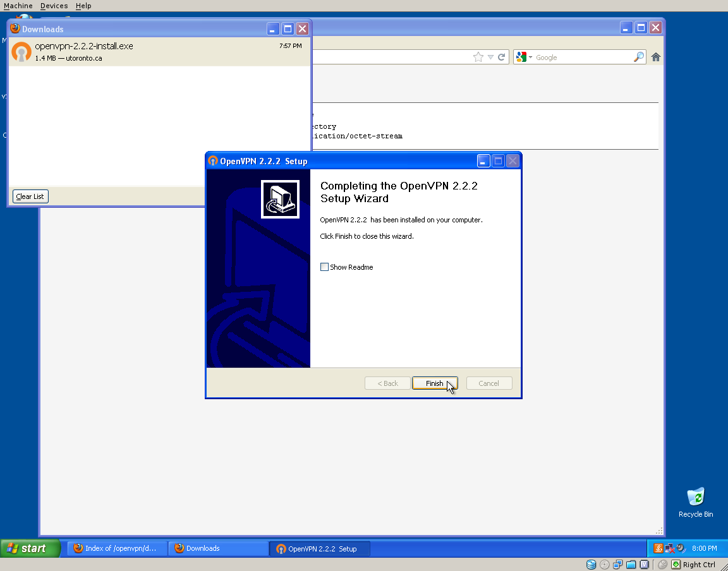Screen dimensions: 728x571
Task: Open the Windows Start menu
Action: [30, 548]
